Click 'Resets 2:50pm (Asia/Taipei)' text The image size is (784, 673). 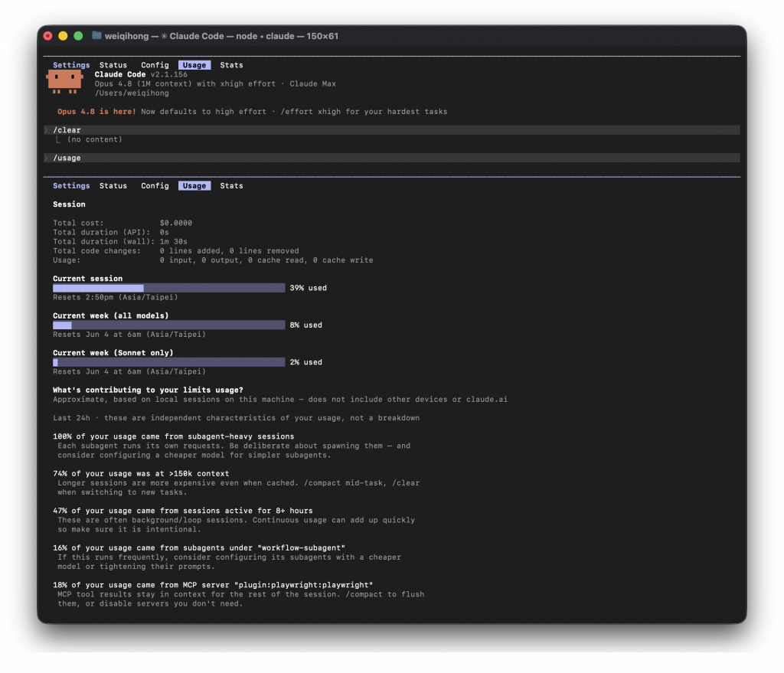pos(116,298)
